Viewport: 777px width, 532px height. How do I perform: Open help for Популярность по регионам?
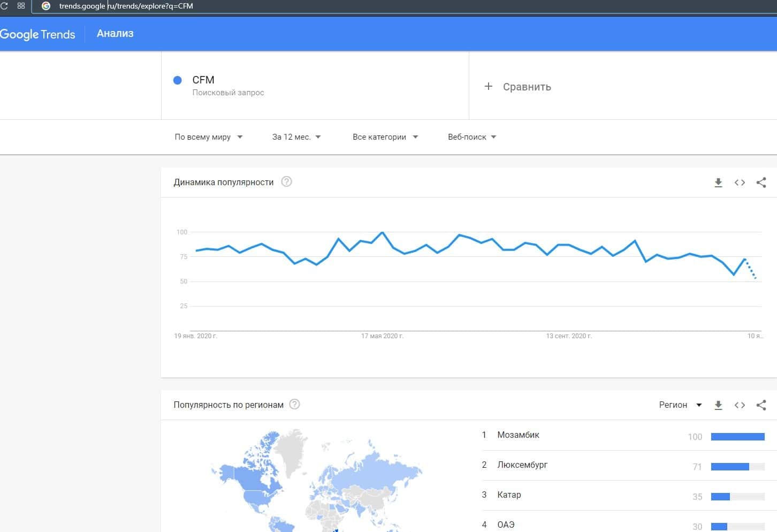(294, 405)
